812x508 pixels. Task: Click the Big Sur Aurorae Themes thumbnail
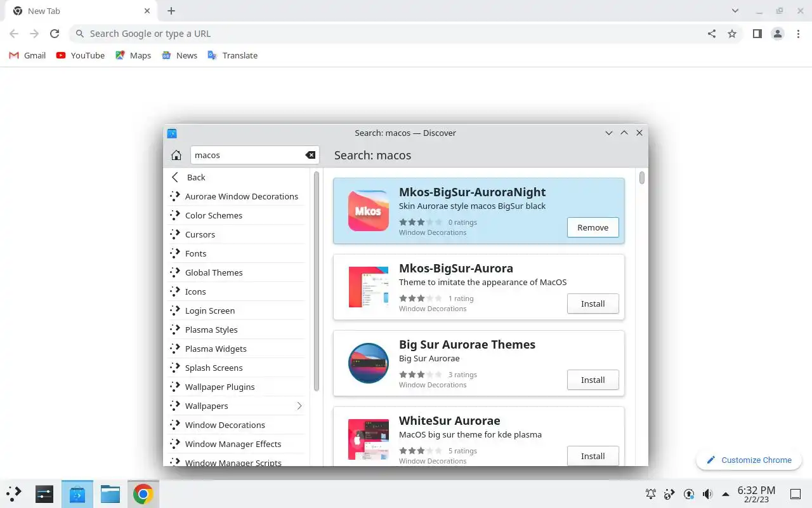[369, 363]
